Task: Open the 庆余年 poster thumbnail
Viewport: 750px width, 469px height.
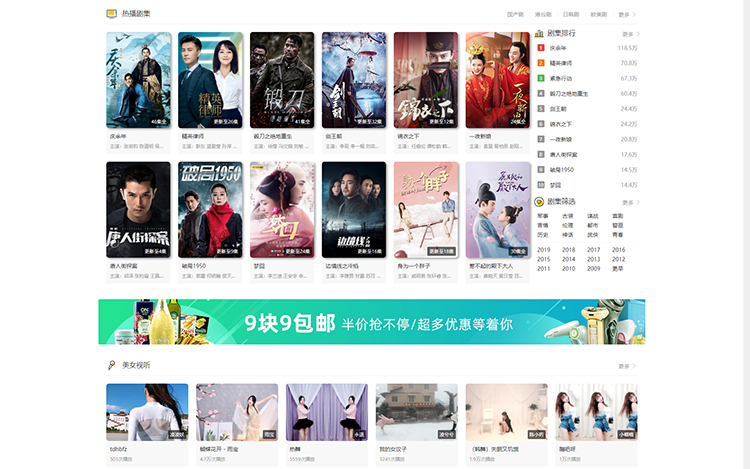Action: (x=138, y=80)
